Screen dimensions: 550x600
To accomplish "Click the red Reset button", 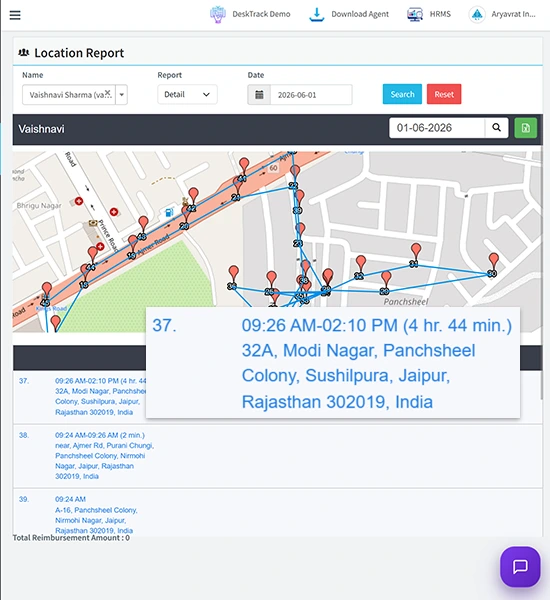I will click(444, 94).
